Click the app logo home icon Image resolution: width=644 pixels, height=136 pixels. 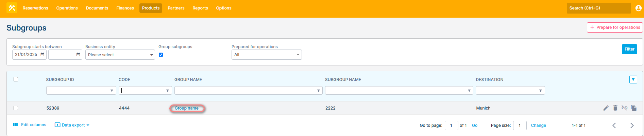(12, 8)
